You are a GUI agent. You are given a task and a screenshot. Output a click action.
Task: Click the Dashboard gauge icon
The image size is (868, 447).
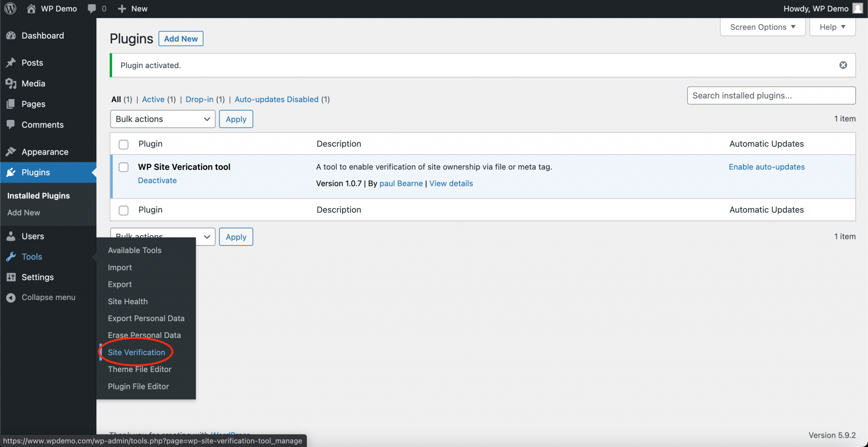(11, 36)
